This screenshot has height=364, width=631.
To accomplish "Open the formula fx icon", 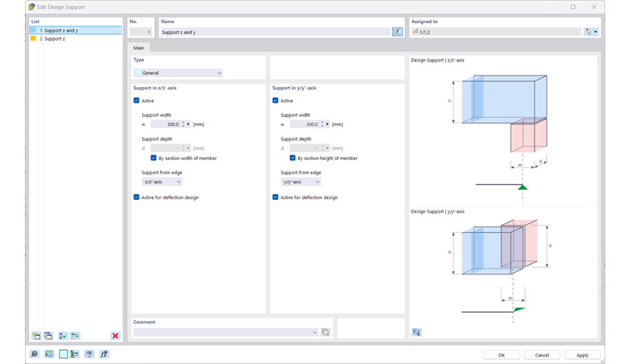I will click(104, 354).
